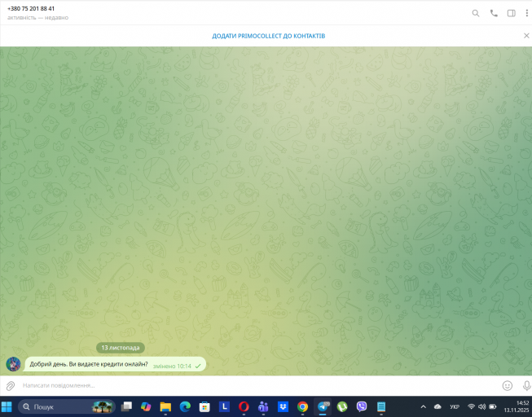Open Wi-Fi network tray icon
532x417 pixels.
[471, 406]
